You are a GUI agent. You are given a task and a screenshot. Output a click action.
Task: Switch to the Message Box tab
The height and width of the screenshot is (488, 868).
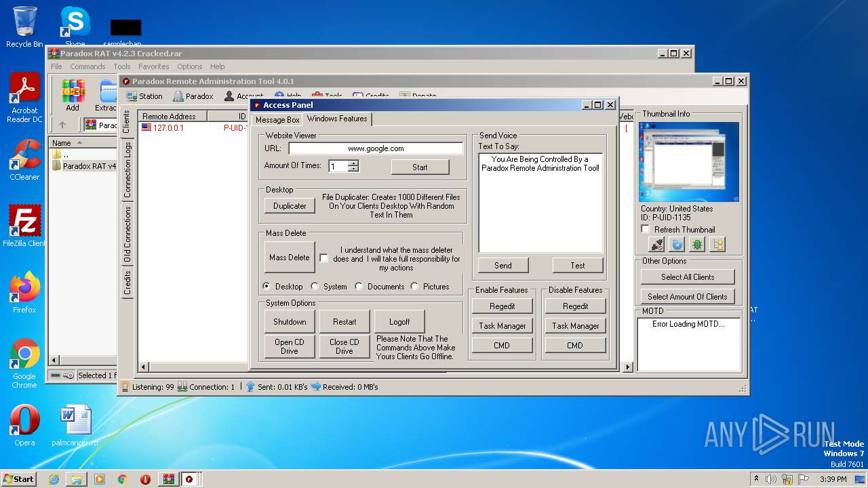coord(277,120)
